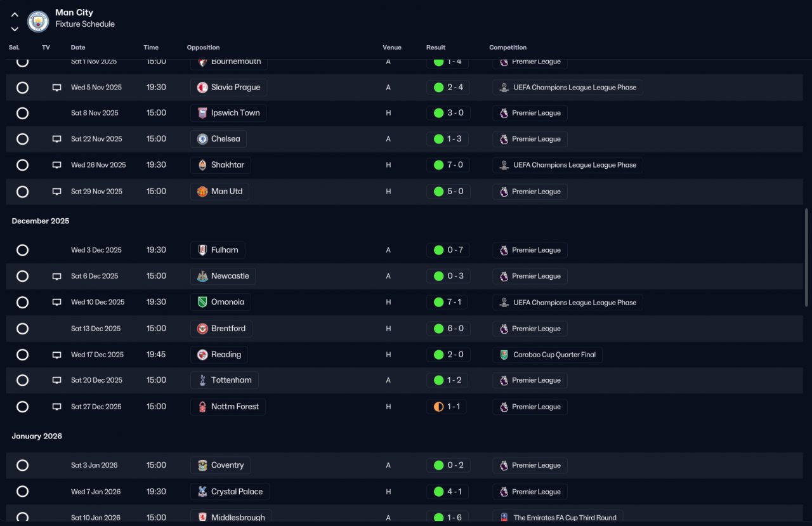Open the Chelsea club crest
Screen dimensions: 812x526
[x=202, y=139]
